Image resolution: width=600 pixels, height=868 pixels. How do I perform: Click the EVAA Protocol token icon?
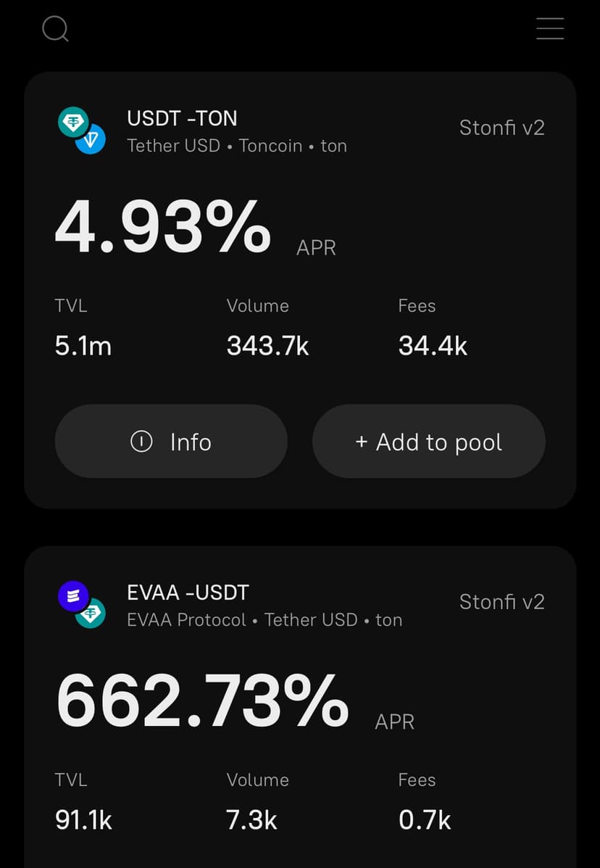point(73,597)
